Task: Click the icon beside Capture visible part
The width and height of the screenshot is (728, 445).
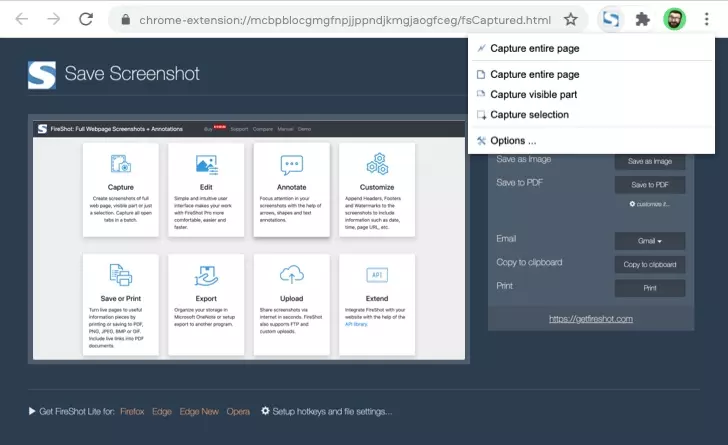Action: (x=481, y=94)
